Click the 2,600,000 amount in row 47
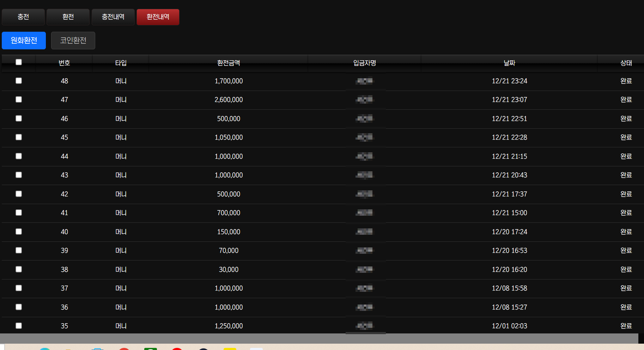This screenshot has height=350, width=644. [229, 100]
